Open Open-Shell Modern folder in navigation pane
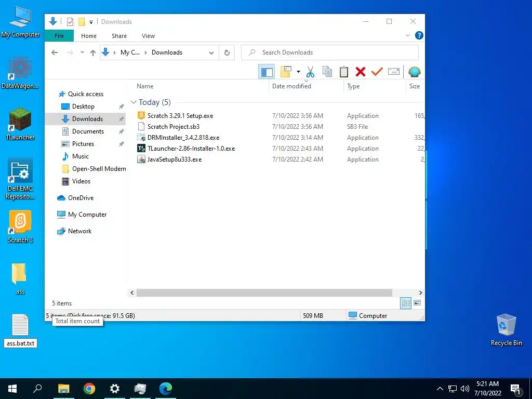The height and width of the screenshot is (399, 532). pos(99,169)
